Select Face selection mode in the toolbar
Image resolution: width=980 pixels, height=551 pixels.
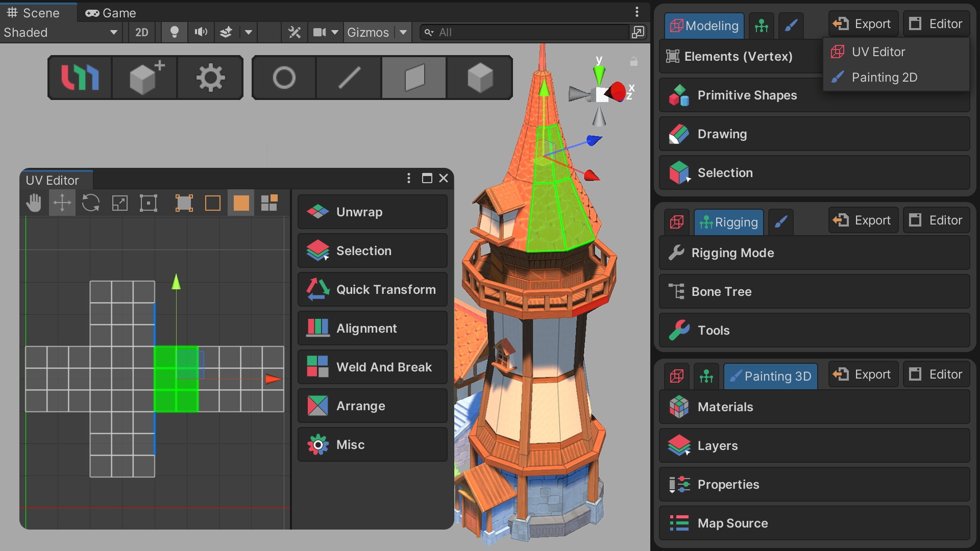[413, 77]
